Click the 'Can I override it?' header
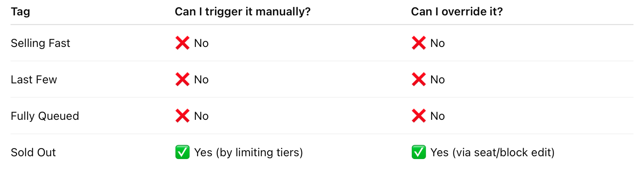The image size is (644, 170). click(457, 12)
